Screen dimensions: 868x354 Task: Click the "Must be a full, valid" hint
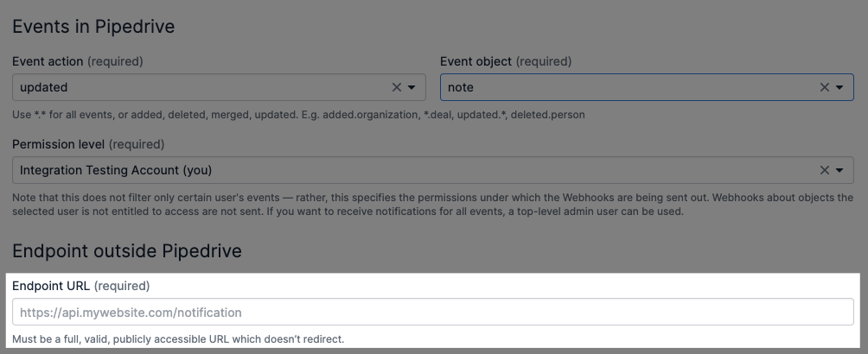pos(178,338)
